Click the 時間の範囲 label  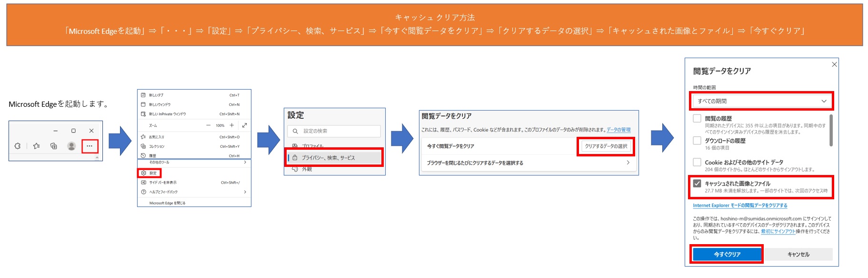(x=704, y=88)
